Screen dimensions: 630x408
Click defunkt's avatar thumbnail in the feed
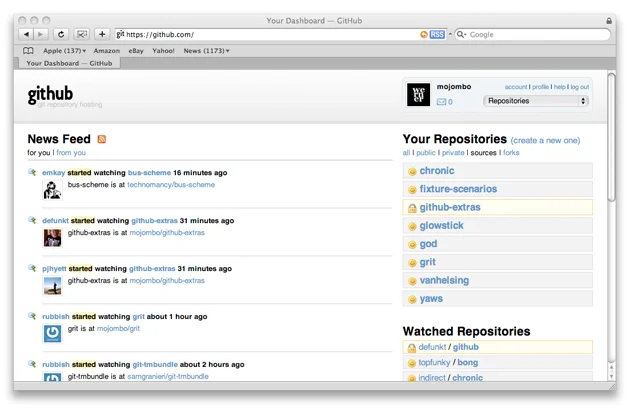(x=53, y=238)
